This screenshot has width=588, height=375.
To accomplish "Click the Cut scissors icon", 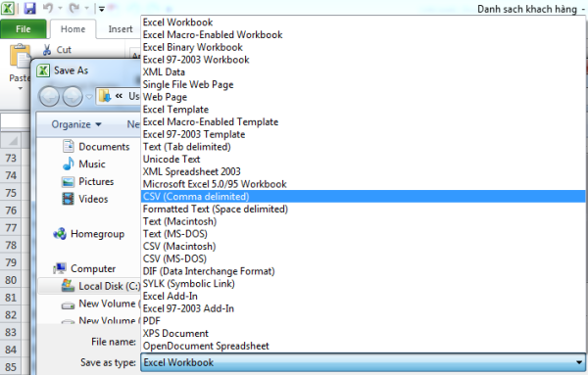I will pos(47,50).
